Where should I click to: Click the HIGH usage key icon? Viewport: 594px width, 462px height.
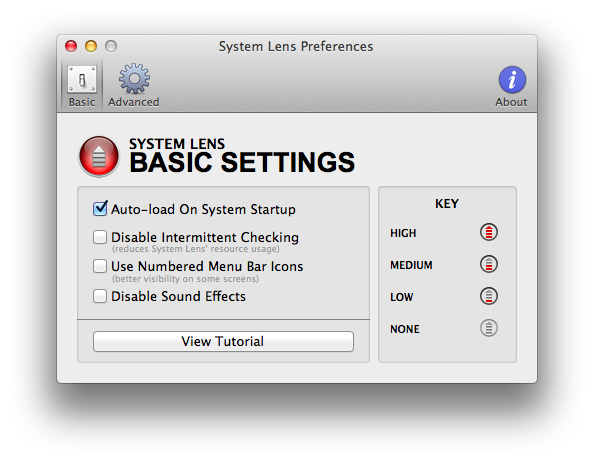pyautogui.click(x=489, y=232)
